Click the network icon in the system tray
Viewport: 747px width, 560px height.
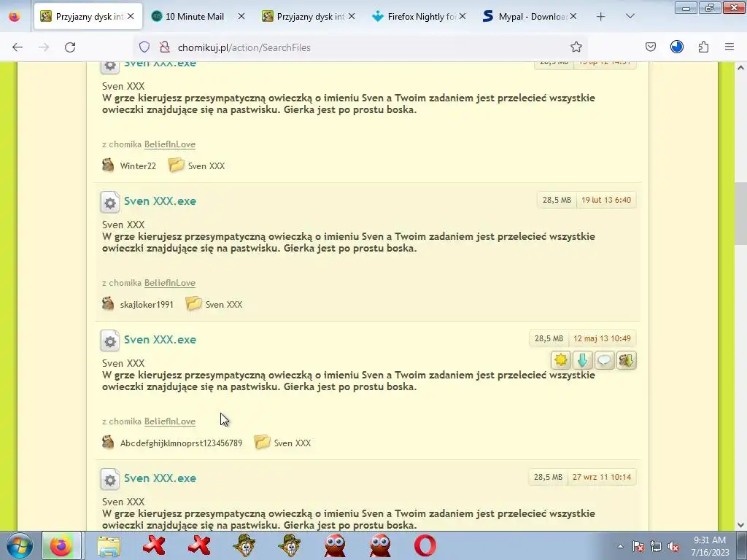coord(656,546)
